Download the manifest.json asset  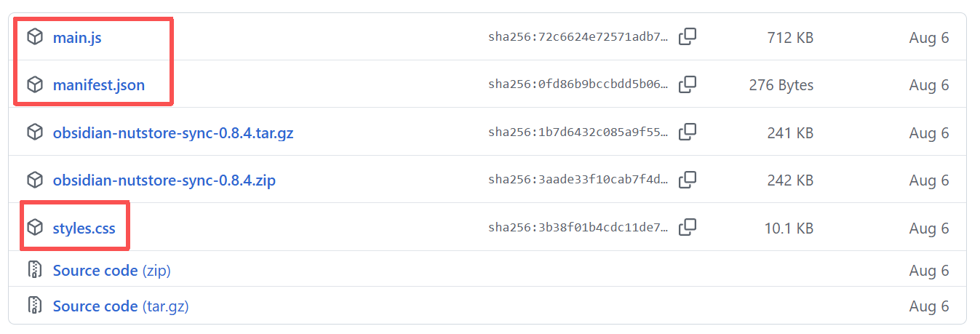pos(99,85)
